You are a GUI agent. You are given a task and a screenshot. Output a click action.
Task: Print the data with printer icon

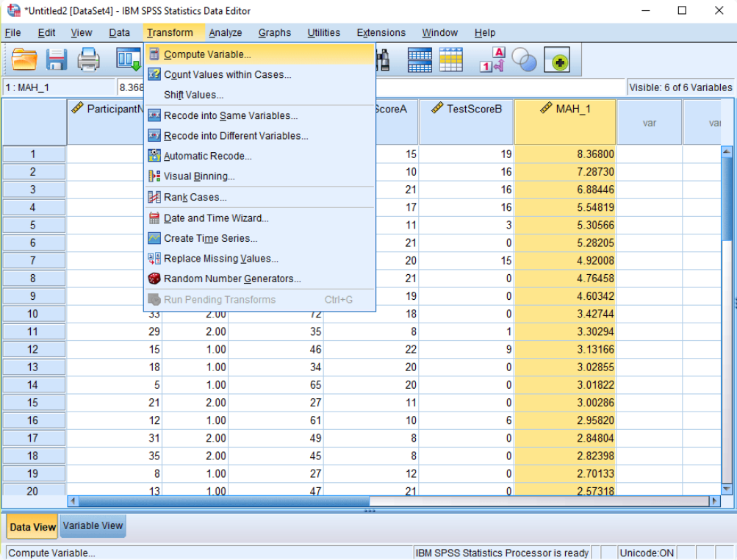point(88,60)
